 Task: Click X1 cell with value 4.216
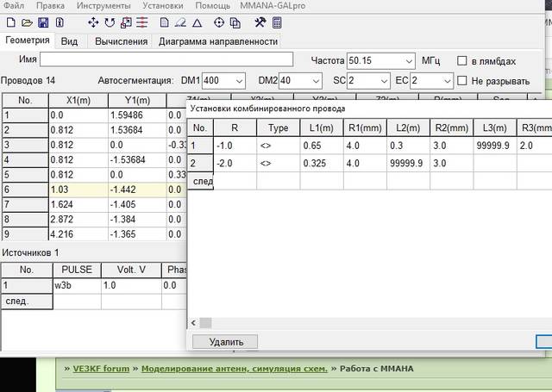(78, 234)
